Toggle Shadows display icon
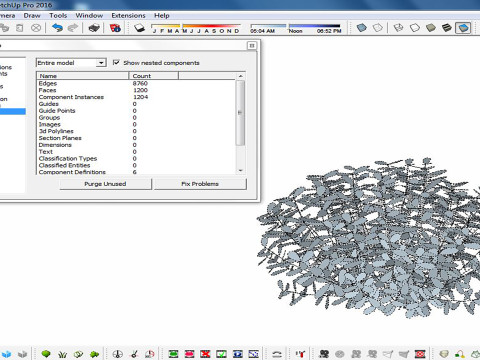The image size is (480, 360). click(x=139, y=28)
